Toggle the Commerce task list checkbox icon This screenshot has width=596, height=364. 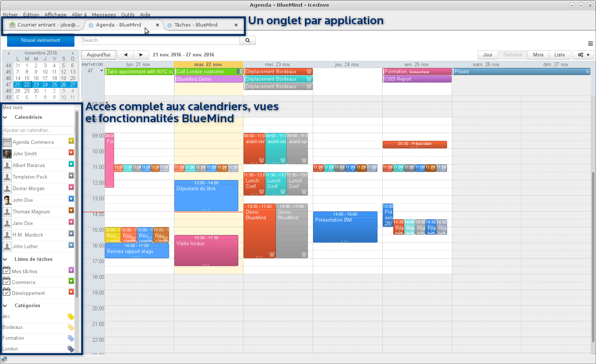pos(6,281)
